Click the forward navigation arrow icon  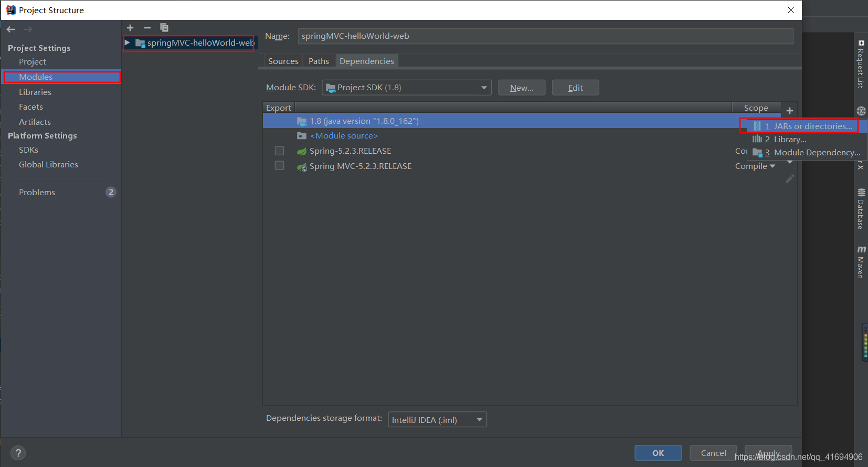(28, 29)
